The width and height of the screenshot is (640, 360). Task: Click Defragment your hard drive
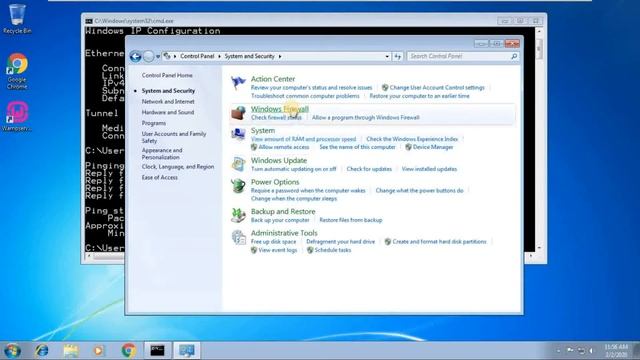(x=340, y=242)
